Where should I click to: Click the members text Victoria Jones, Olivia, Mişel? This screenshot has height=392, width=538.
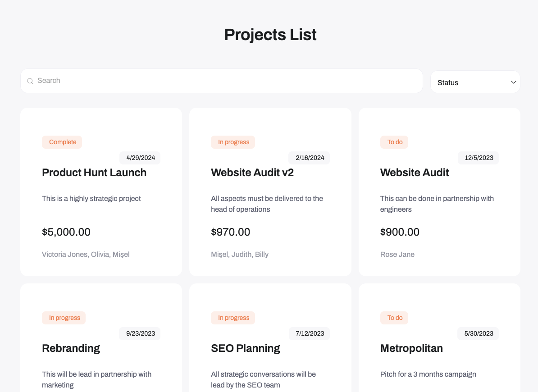point(86,255)
